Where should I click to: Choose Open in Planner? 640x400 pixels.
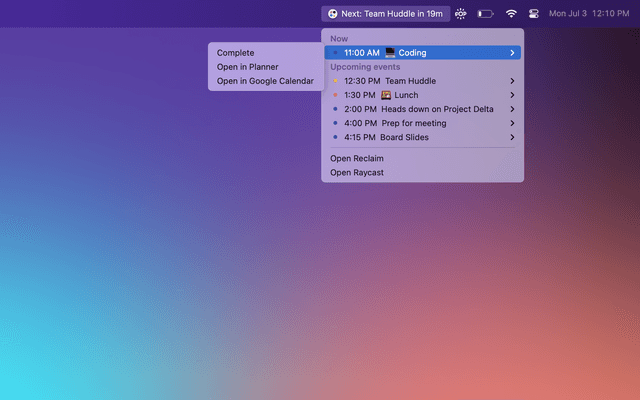click(247, 67)
